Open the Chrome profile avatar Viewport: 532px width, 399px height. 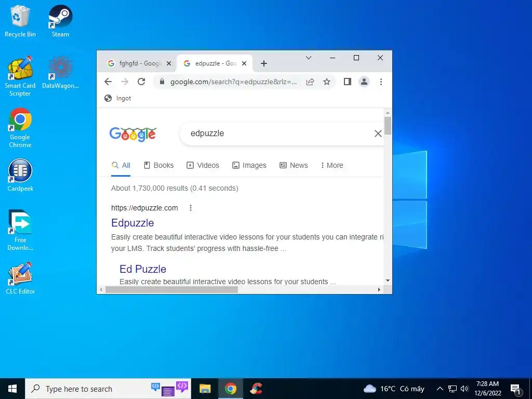point(364,82)
